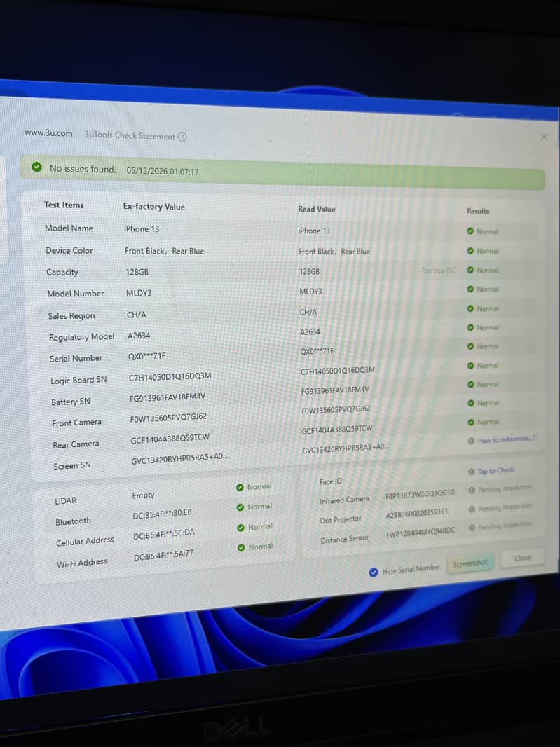Screen dimensions: 560x747
Task: Open the www.3u.com link
Action: pos(48,133)
